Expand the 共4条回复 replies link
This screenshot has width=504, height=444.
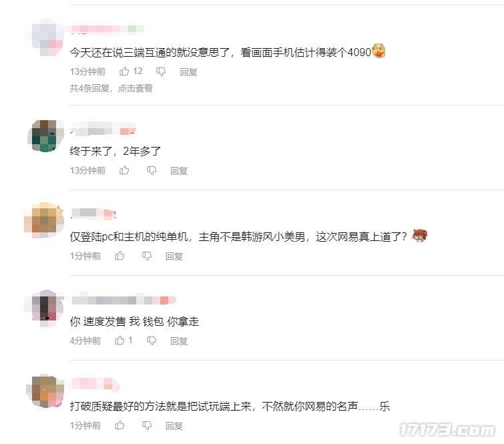(111, 87)
